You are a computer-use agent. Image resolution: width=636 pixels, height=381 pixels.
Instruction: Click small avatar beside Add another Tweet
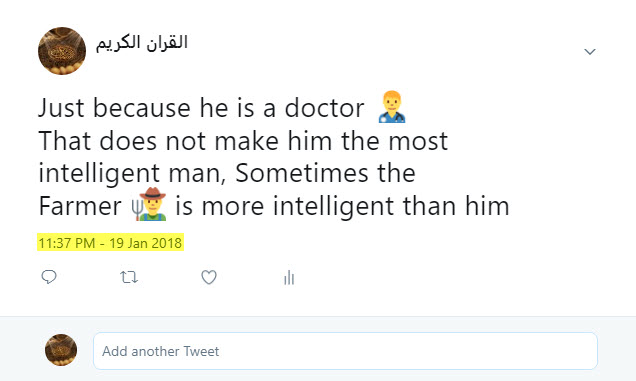point(61,350)
